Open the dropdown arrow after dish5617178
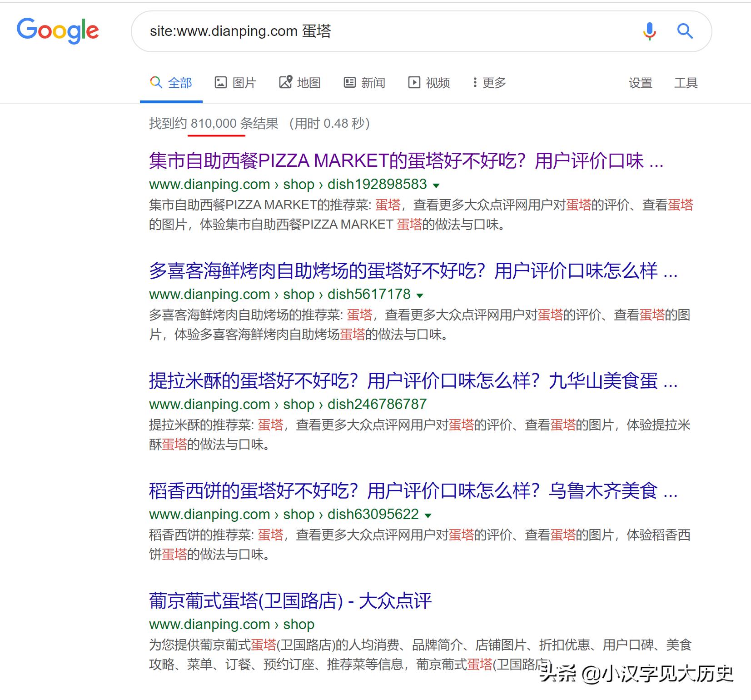This screenshot has height=700, width=751. click(420, 295)
